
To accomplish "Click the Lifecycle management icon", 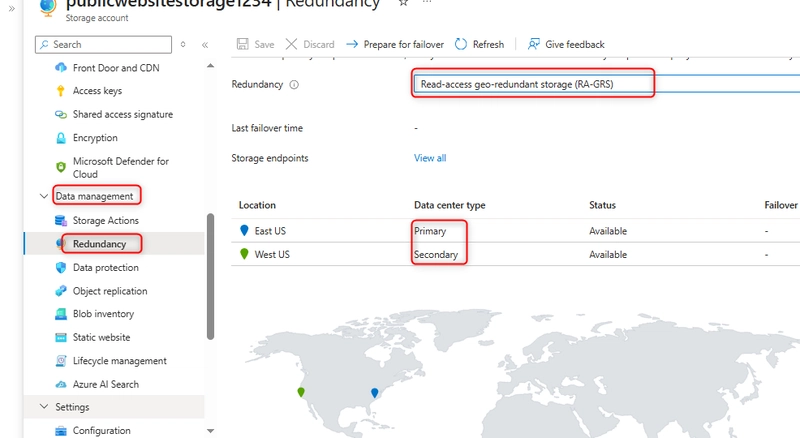I will tap(61, 361).
